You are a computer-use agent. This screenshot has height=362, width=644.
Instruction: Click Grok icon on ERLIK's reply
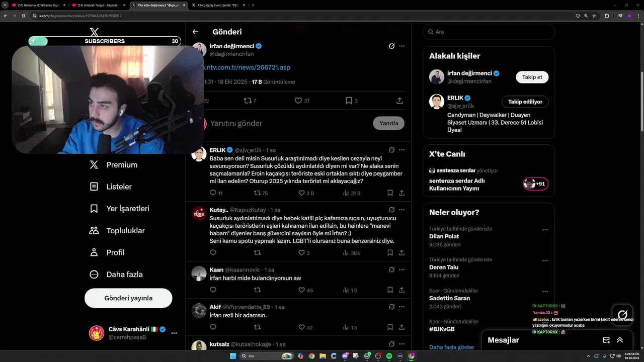tap(391, 150)
